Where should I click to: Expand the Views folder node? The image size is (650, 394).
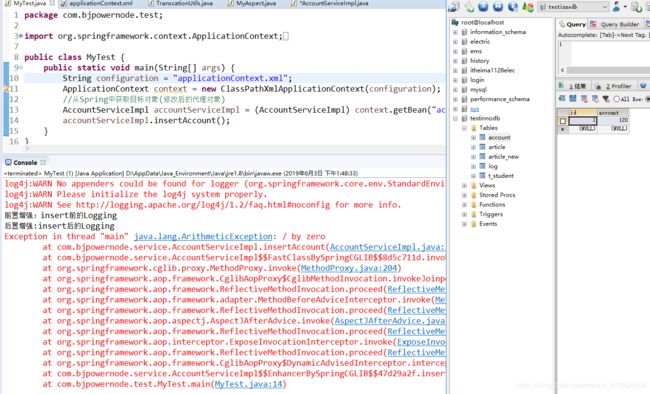(x=464, y=185)
